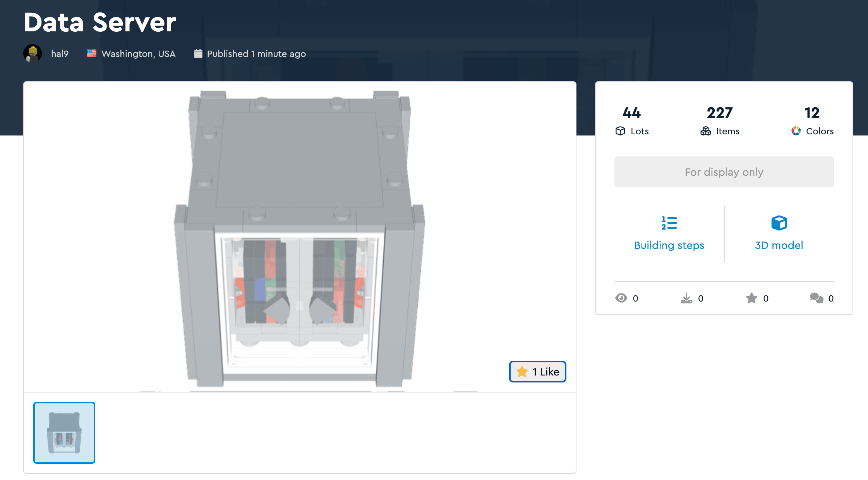Screen dimensions: 868x480
Task: Open the hal9 profile name
Action: [x=60, y=54]
